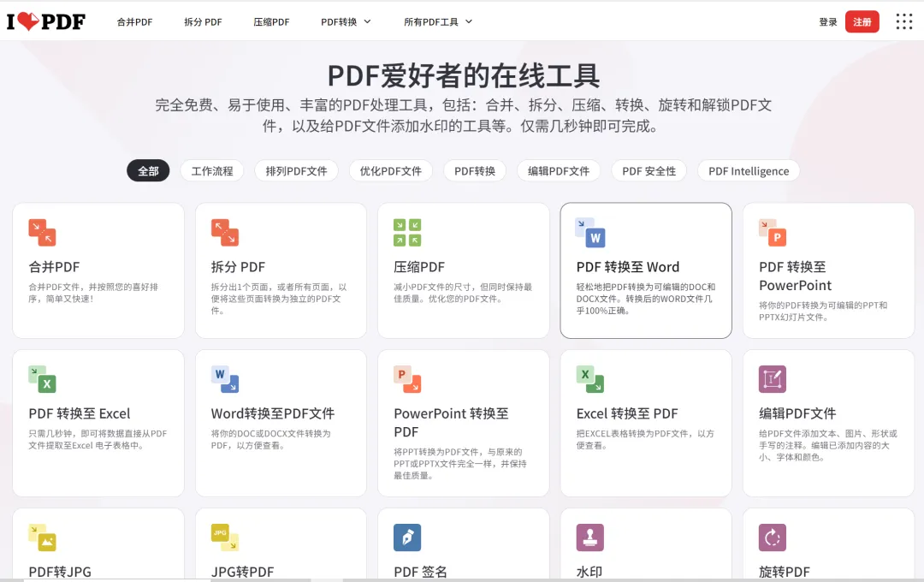Viewport: 924px width, 582px height.
Task: Click the Word转换至PDF文件 icon
Action: click(224, 379)
